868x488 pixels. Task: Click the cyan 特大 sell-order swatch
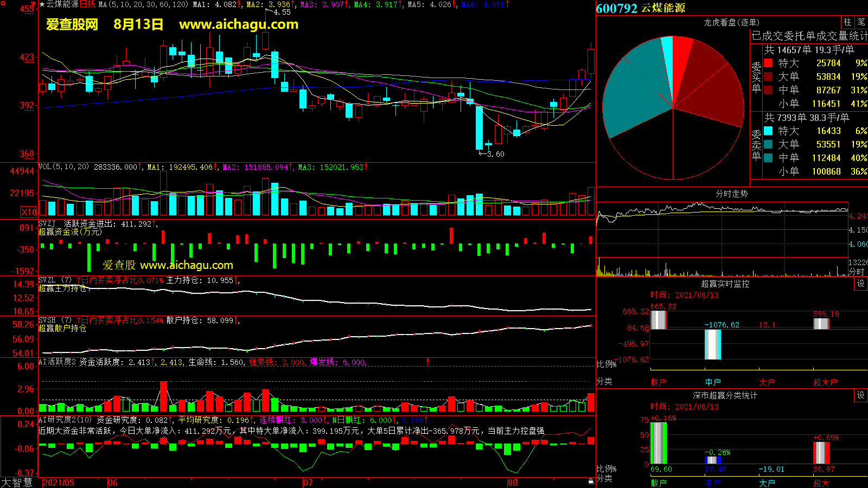coord(768,131)
